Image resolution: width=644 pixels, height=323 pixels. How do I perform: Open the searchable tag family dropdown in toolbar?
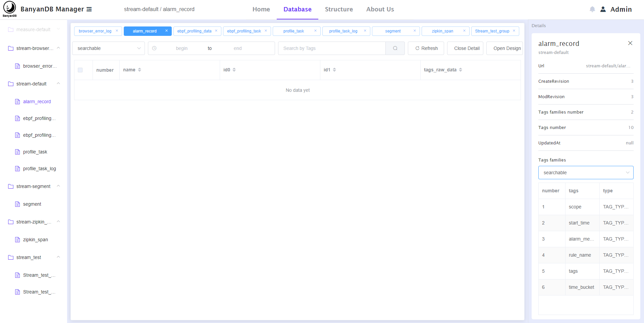108,48
